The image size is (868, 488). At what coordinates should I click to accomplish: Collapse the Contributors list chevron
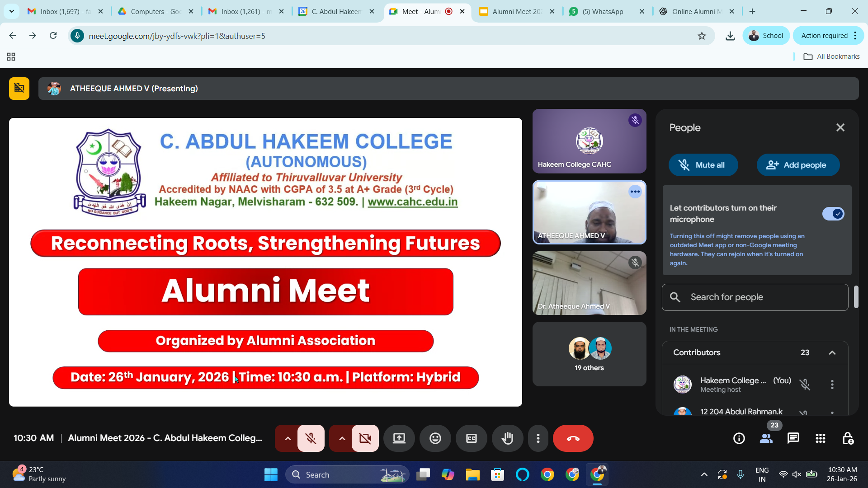pyautogui.click(x=832, y=352)
